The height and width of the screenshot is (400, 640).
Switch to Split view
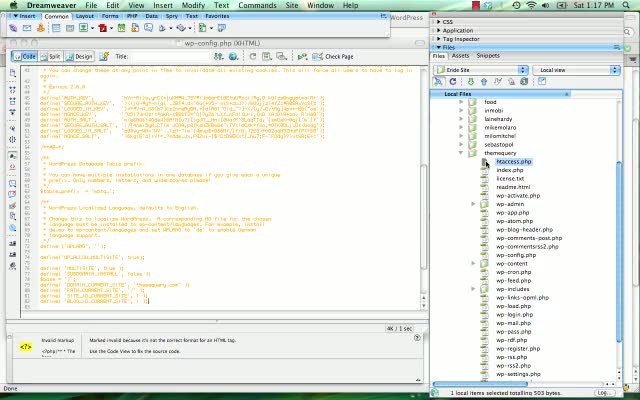click(49, 57)
